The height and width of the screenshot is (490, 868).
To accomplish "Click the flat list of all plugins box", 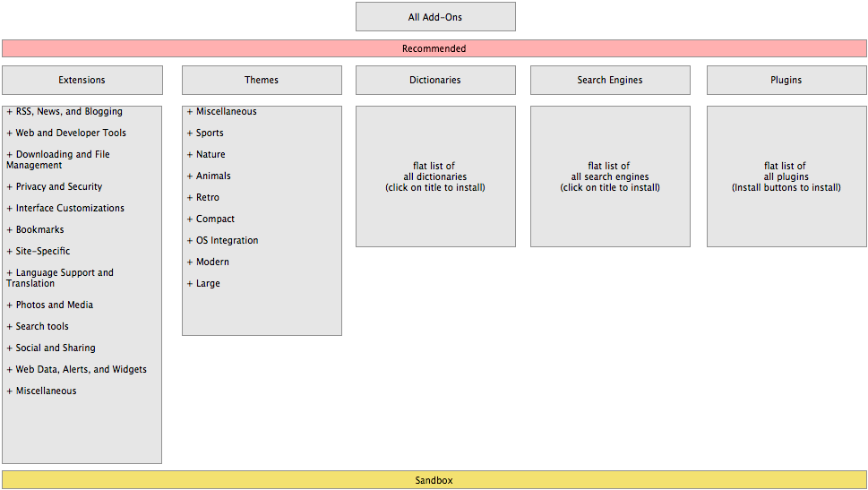I will coord(786,176).
